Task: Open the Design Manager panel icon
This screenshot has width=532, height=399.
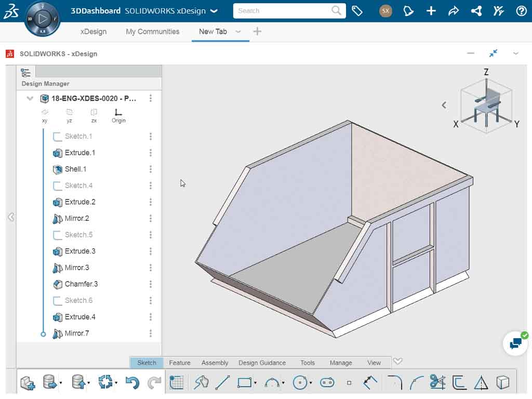Action: [x=24, y=73]
